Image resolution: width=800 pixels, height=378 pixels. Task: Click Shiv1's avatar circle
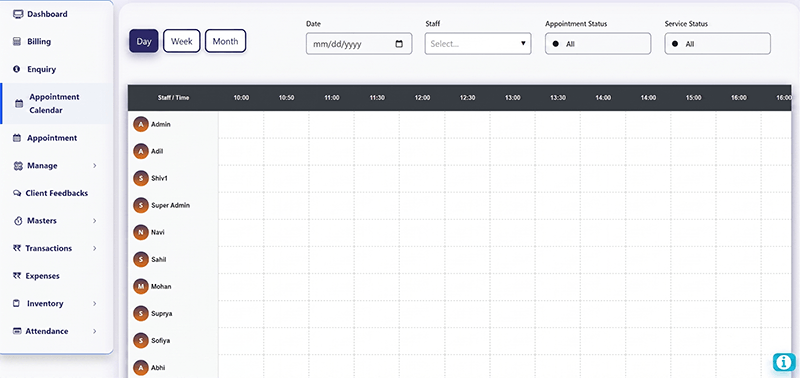(141, 178)
